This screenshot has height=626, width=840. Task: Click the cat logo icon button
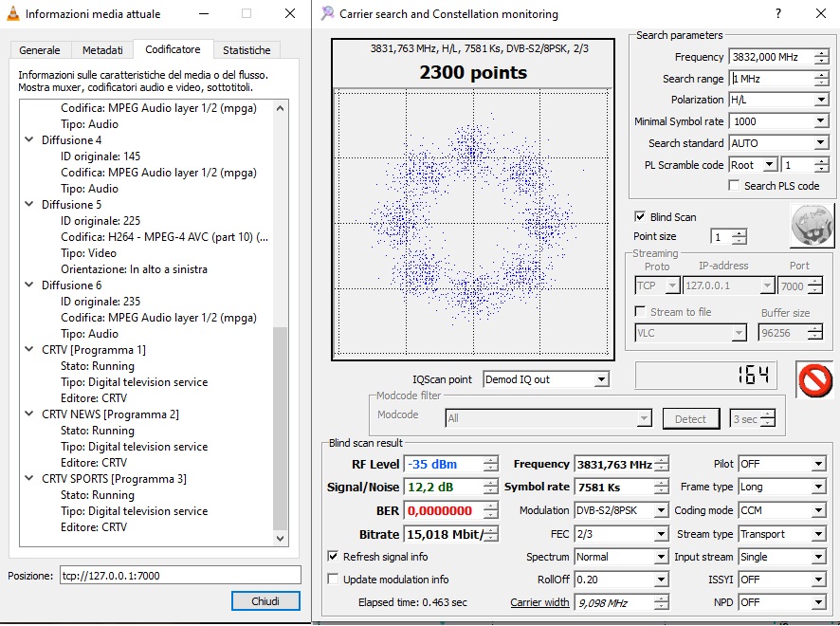[x=813, y=226]
